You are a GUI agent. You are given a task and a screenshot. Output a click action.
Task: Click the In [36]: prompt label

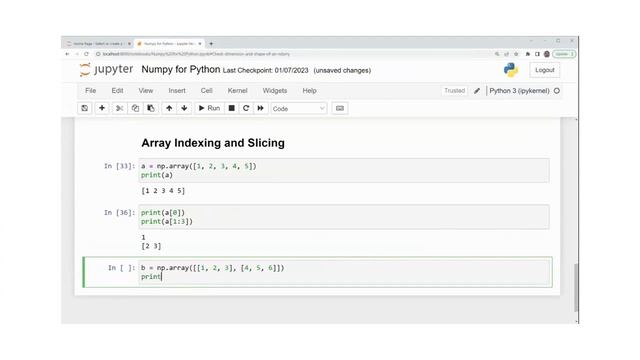coord(119,212)
